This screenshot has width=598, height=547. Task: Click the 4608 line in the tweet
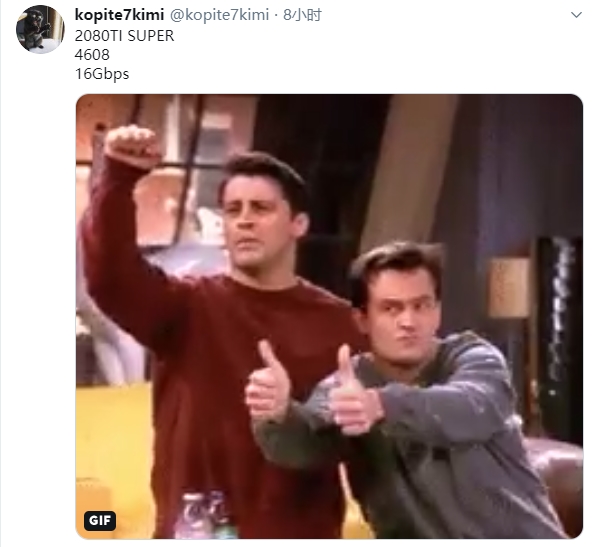[92, 55]
